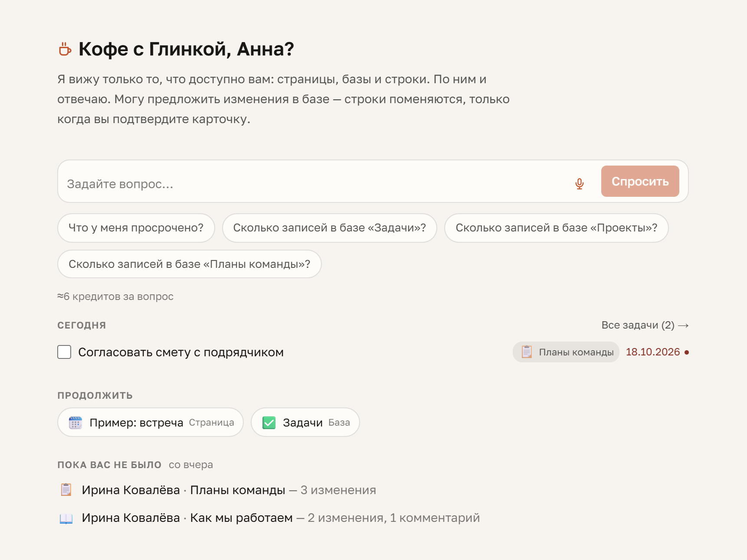
Task: Click the coffee cup icon beside the heading
Action: click(x=65, y=49)
